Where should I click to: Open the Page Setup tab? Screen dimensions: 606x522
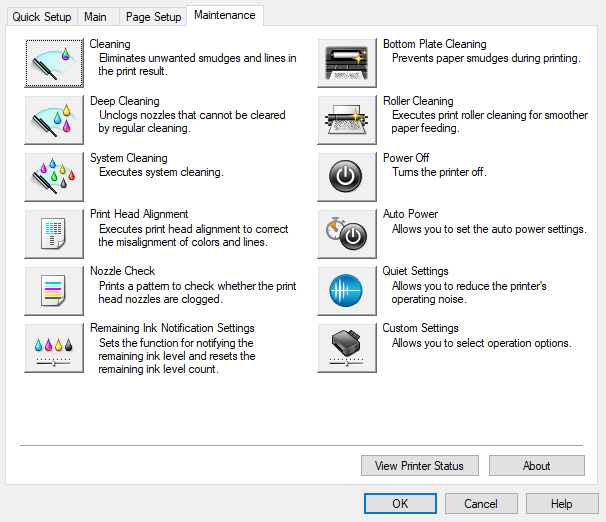point(153,17)
